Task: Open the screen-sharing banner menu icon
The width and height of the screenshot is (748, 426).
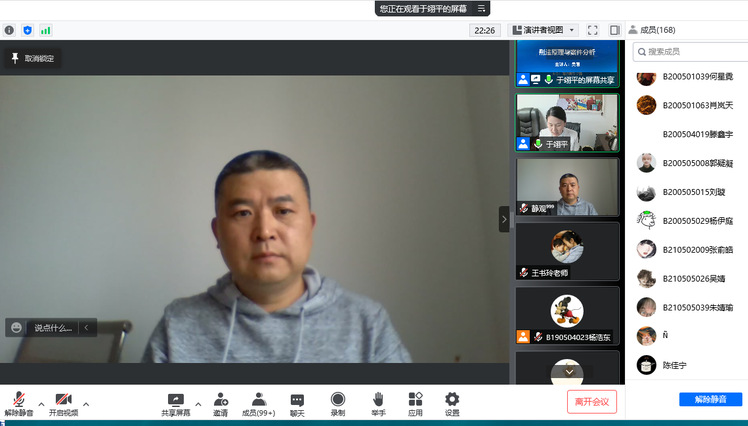Action: tap(482, 9)
